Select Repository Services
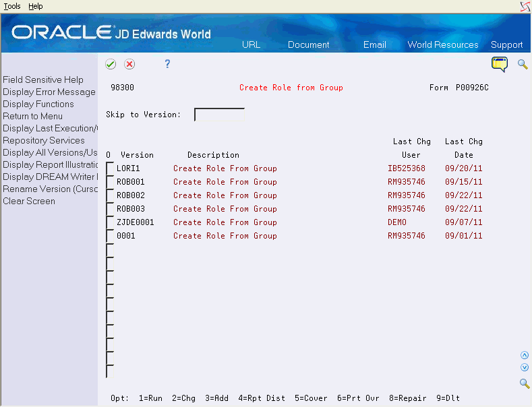 44,140
